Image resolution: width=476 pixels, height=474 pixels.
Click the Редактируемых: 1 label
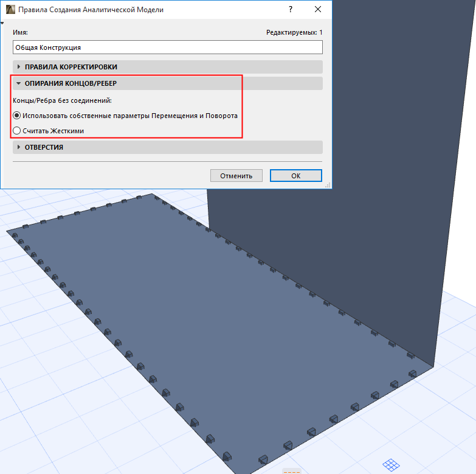[294, 32]
